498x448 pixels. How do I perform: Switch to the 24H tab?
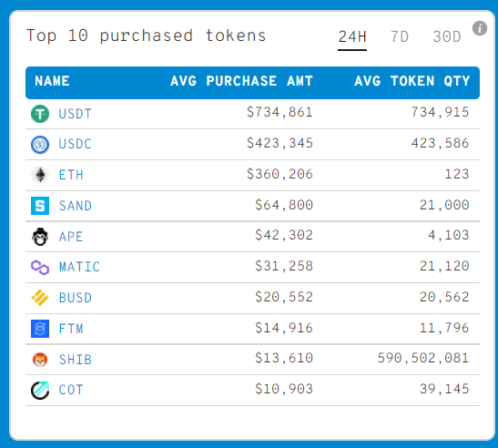[x=352, y=37]
